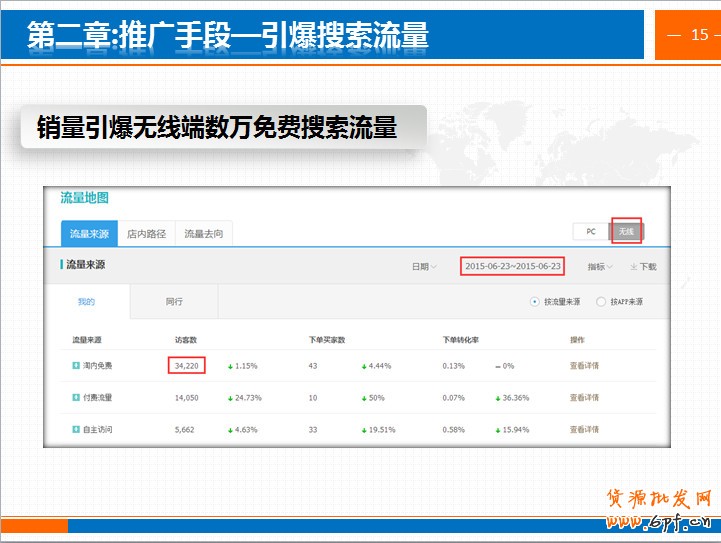The image size is (721, 543).
Task: Click the green down arrow beside 36.36%
Action: coord(499,398)
